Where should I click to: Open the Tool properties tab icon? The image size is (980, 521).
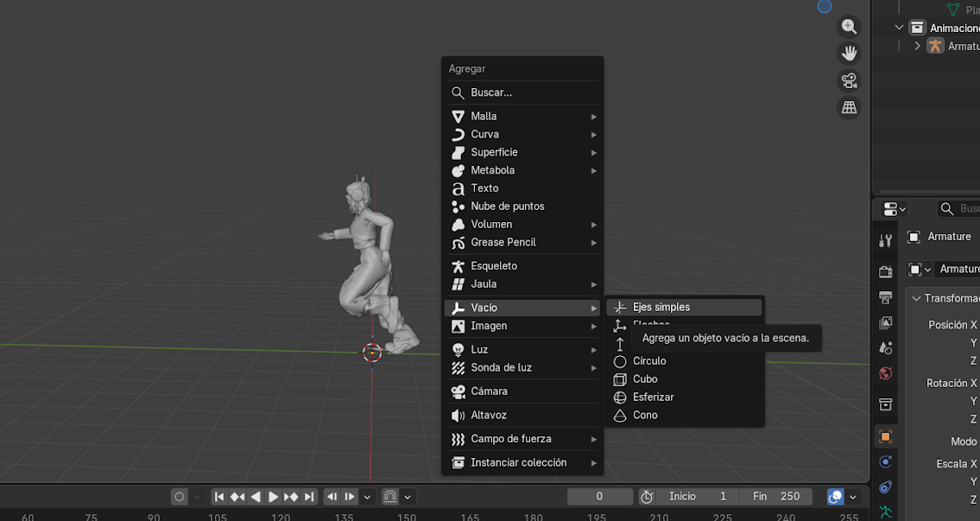[885, 240]
